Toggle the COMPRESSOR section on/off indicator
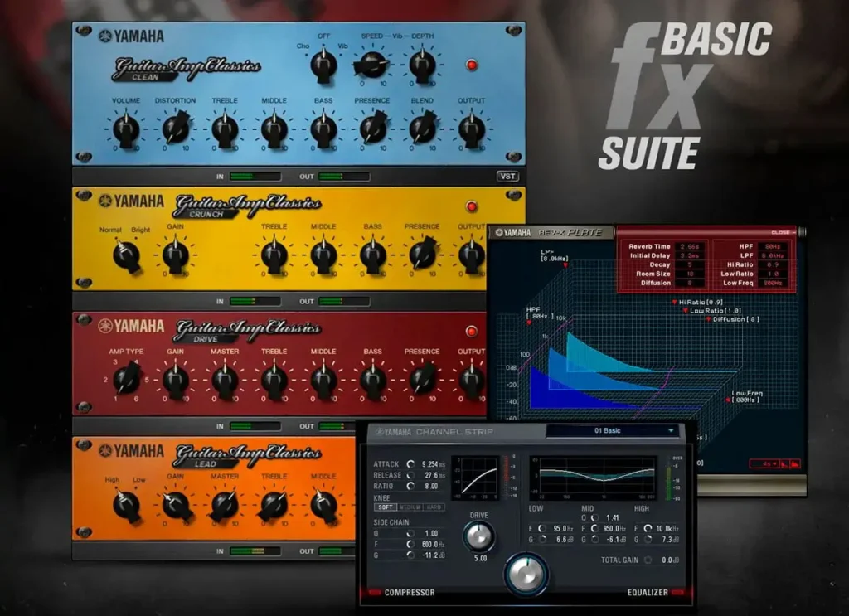 click(374, 593)
